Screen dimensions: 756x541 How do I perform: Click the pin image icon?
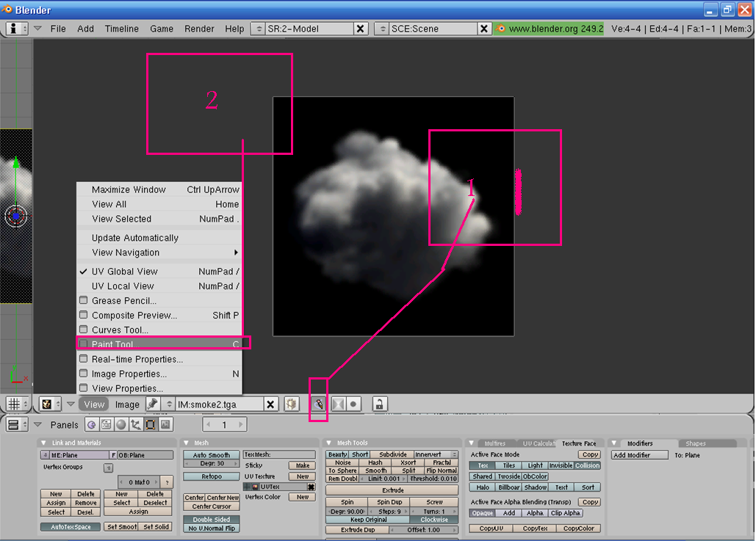click(153, 404)
